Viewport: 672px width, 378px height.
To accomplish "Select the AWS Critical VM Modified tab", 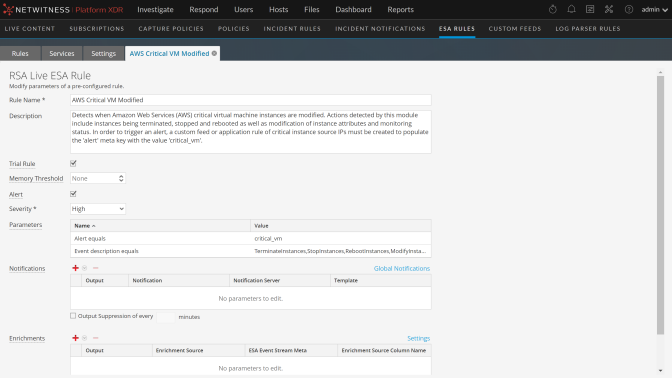I will click(169, 54).
